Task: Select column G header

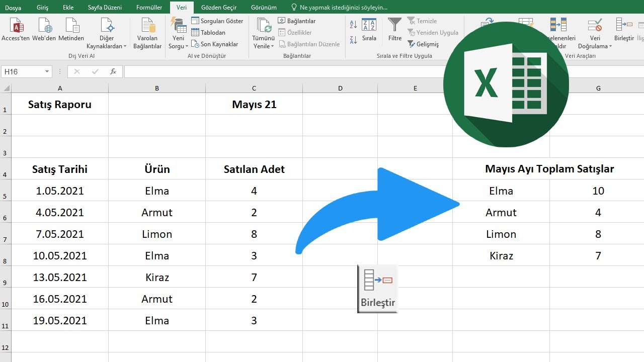Action: [598, 88]
